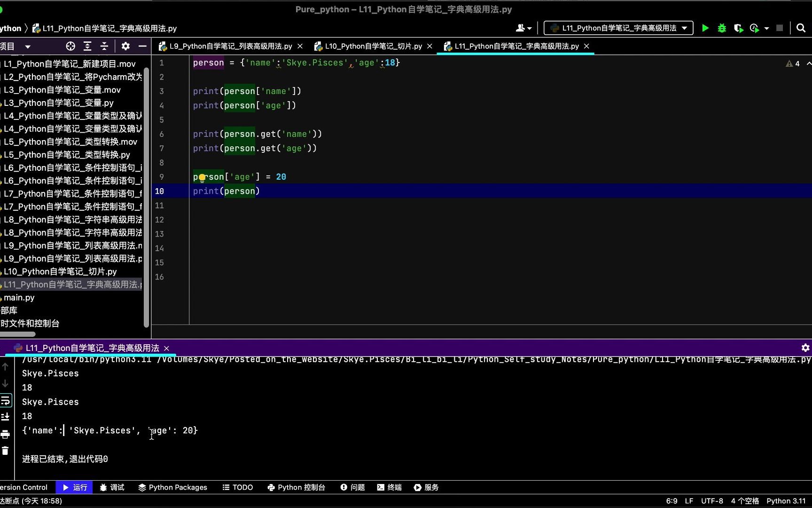Toggle scroll to end in console
The width and height of the screenshot is (812, 508).
(x=6, y=417)
